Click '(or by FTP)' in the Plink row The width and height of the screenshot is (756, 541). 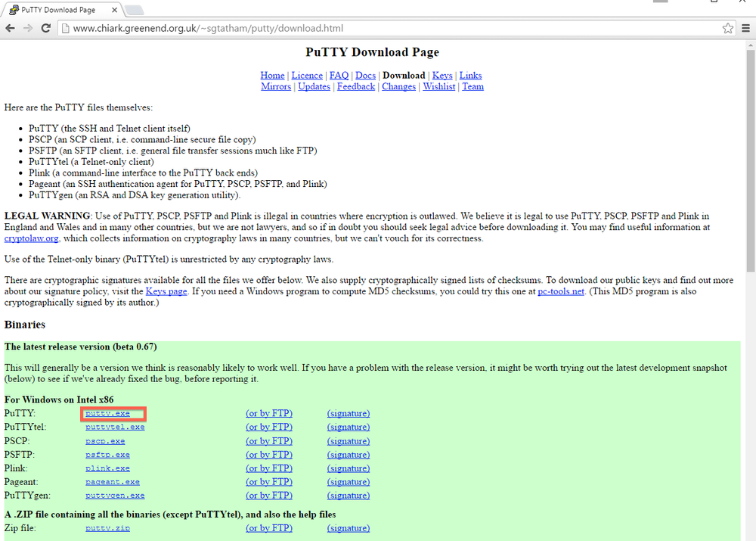coord(269,468)
